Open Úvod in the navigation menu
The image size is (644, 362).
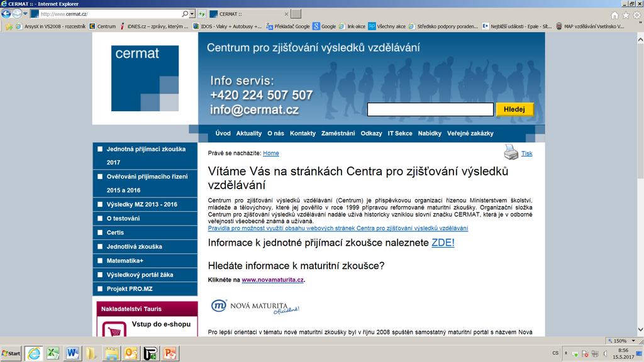tap(223, 133)
